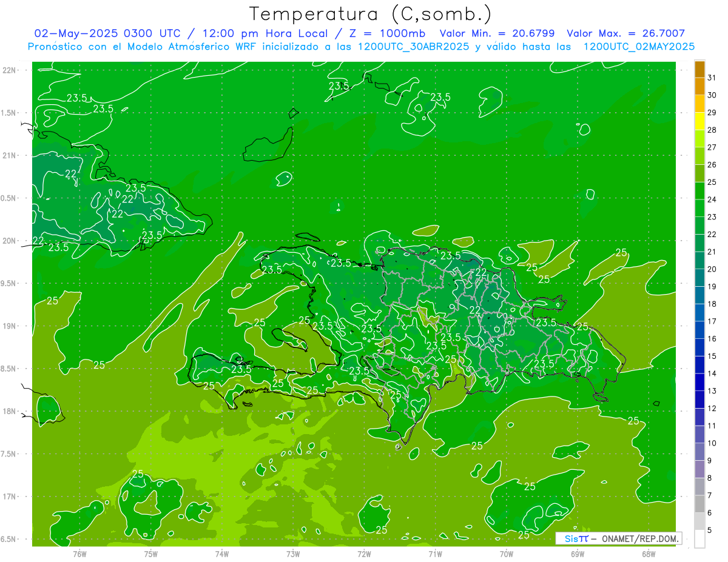Click the color scale label '17'
The width and height of the screenshot is (728, 562).
point(712,321)
